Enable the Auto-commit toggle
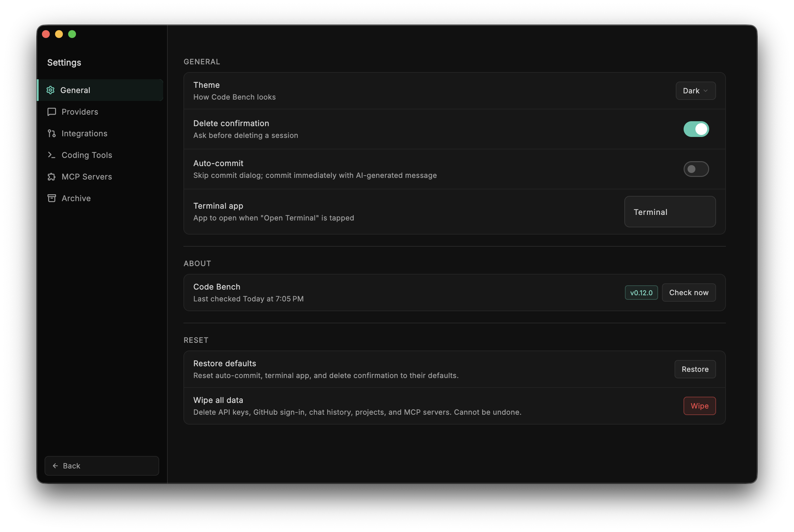Viewport: 794px width, 532px height. (x=696, y=169)
